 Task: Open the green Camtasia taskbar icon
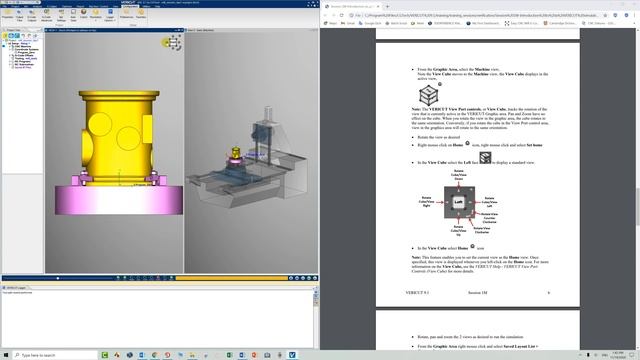[x=105, y=355]
